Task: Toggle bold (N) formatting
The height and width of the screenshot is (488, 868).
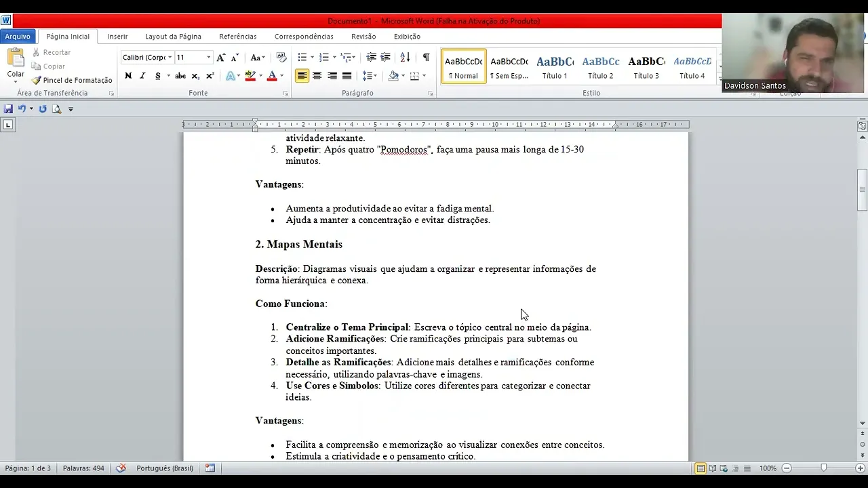Action: (128, 76)
